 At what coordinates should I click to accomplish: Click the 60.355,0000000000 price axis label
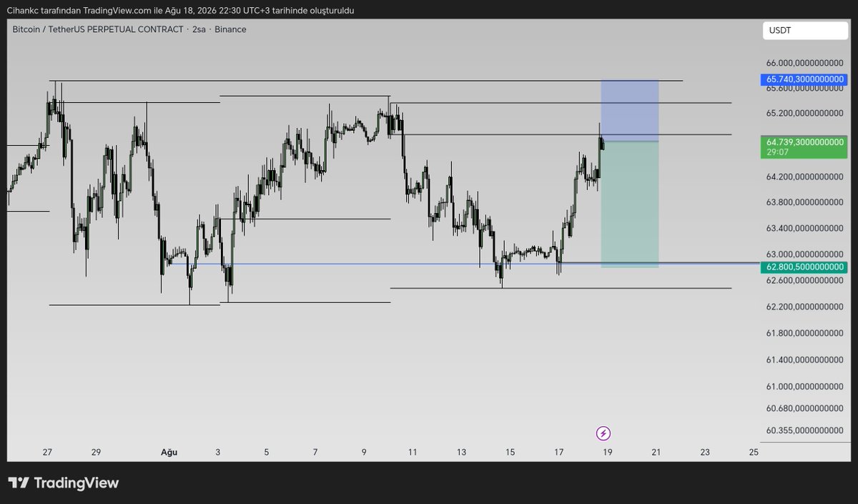805,430
